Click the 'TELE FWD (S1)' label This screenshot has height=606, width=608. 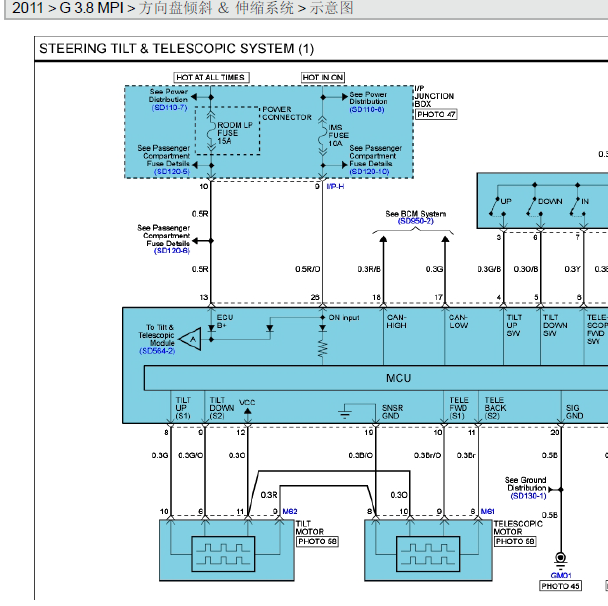459,408
